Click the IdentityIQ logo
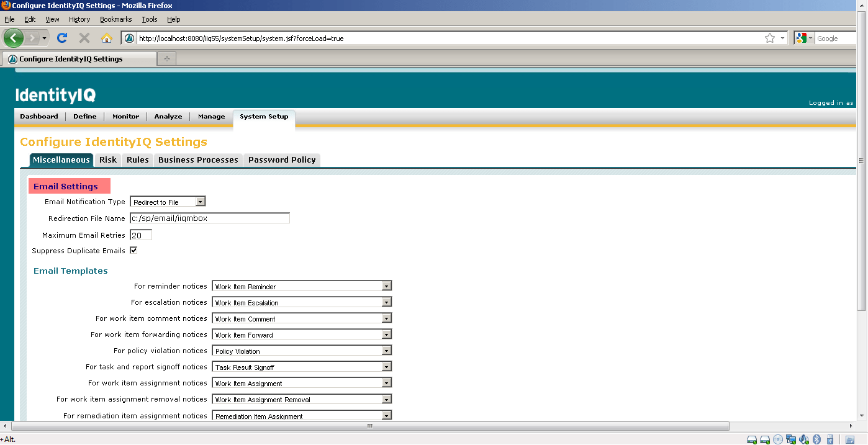 point(55,95)
